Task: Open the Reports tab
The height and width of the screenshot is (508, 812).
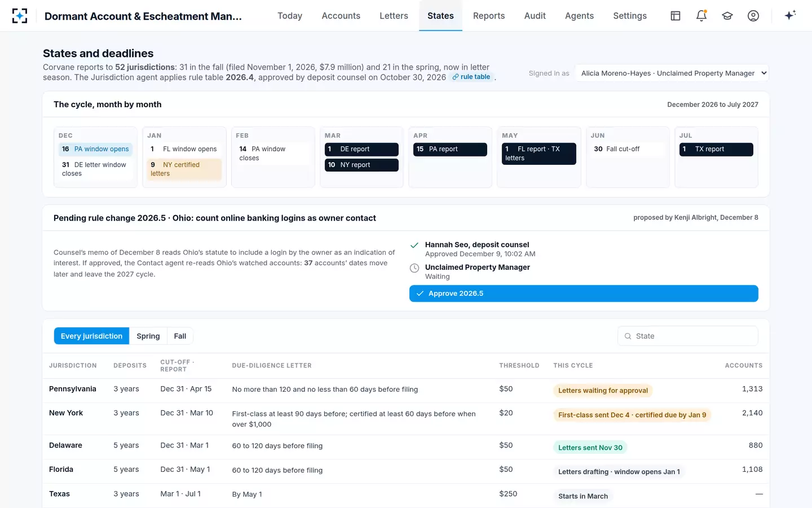Action: [489, 16]
